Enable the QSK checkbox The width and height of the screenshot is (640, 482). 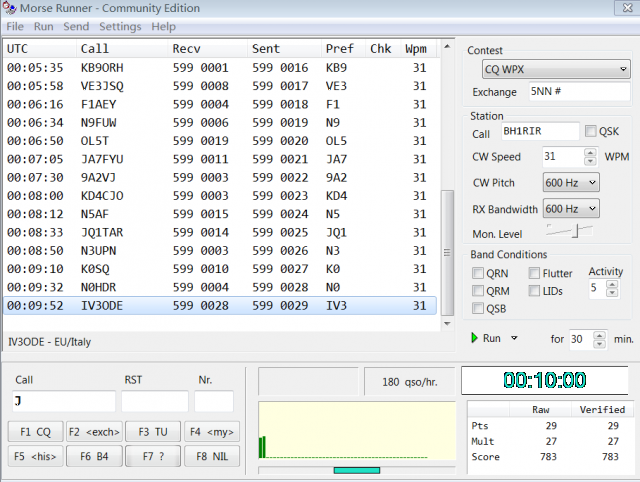point(590,131)
